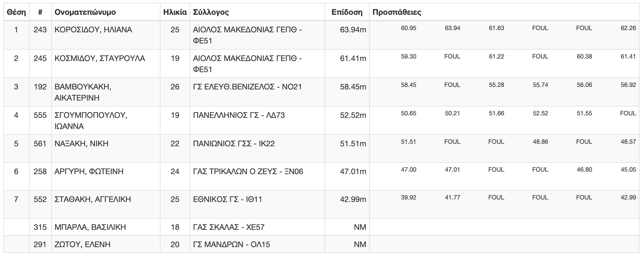Click the Σύλλογος column header
This screenshot has width=644, height=258.
[211, 12]
